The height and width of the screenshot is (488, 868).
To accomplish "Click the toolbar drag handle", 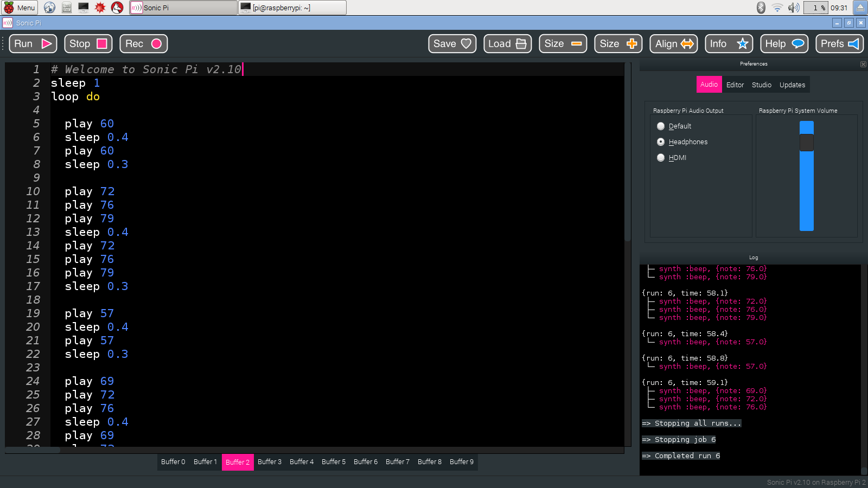I will [4, 44].
